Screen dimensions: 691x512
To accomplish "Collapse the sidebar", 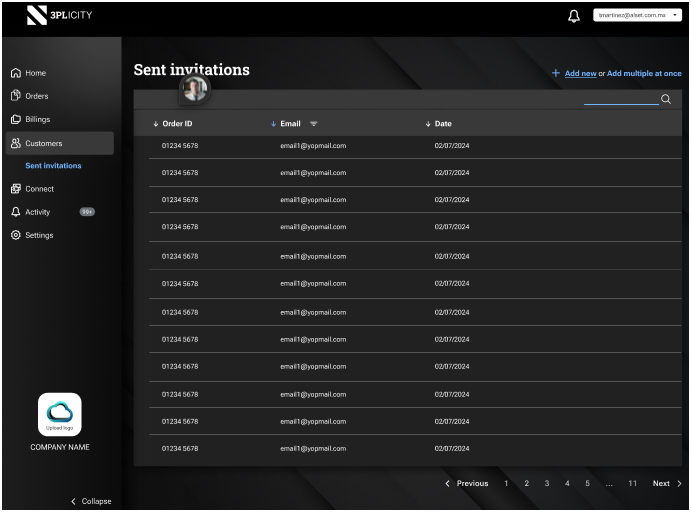I will 91,501.
